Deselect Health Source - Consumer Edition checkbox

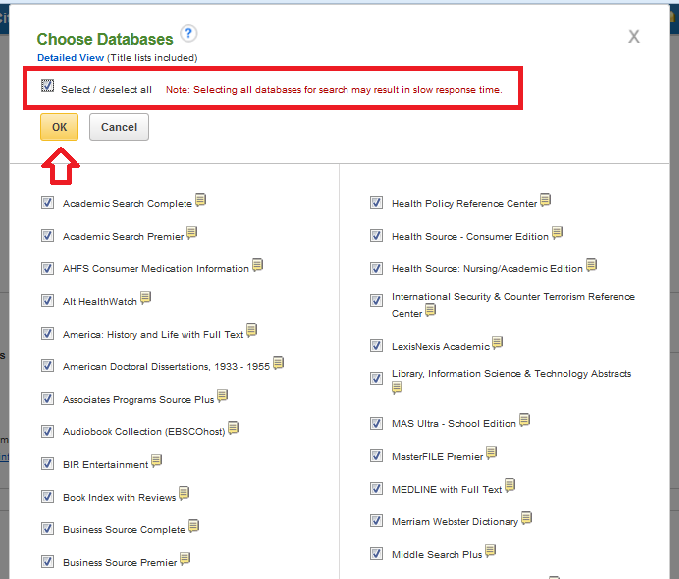tap(376, 236)
